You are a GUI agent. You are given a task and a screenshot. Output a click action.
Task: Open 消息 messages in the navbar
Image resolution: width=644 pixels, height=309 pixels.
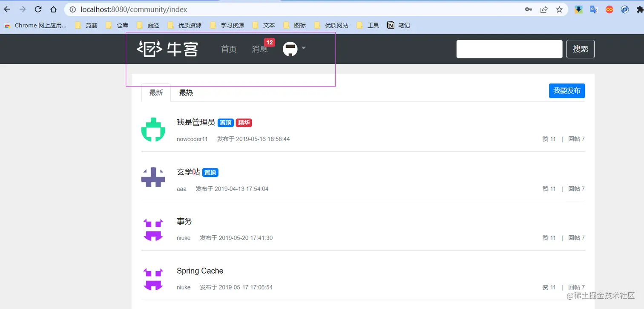pyautogui.click(x=259, y=49)
